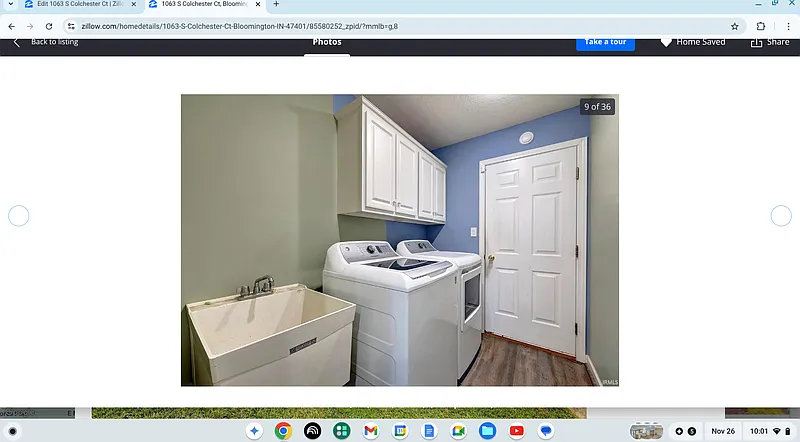Screen dimensions: 800x442
Task: Open Chrome from the shelf
Action: click(x=283, y=431)
